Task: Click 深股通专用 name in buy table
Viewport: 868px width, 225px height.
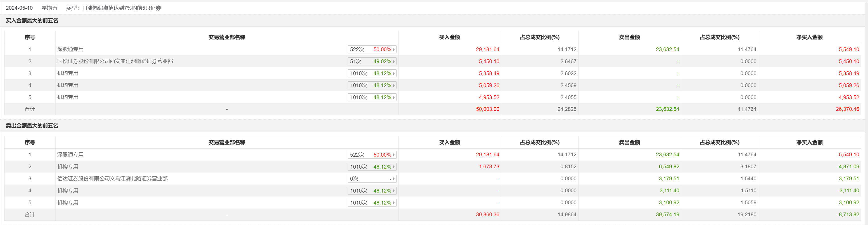Action: (70, 49)
